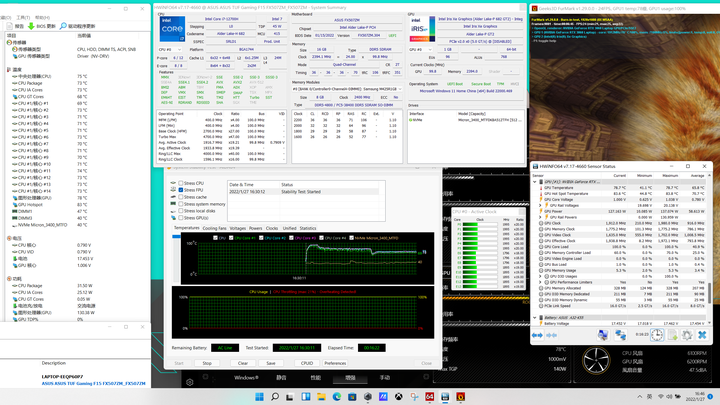Open the Tools(T) menu in AIDA64
Screen dimensions: 720x405
pyautogui.click(x=23, y=17)
